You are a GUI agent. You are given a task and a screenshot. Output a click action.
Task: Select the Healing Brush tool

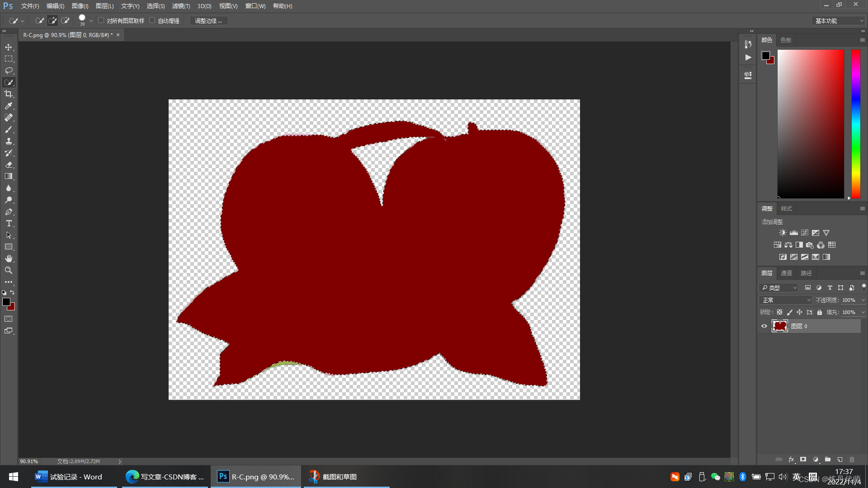pos(9,117)
